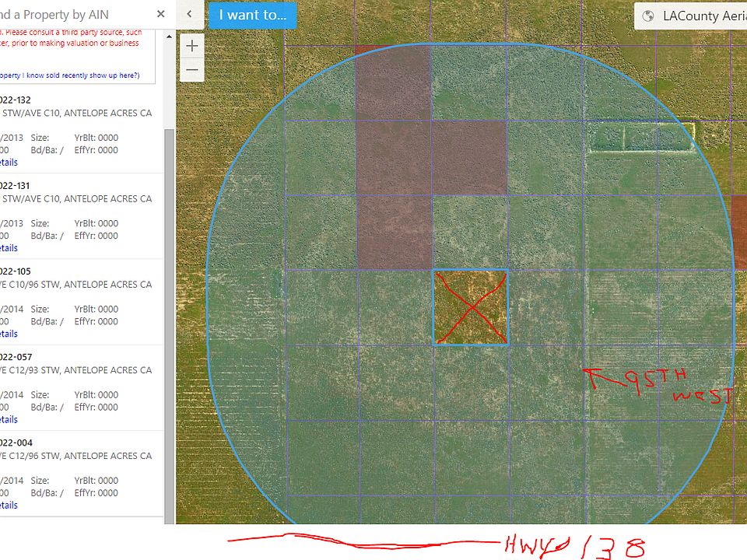This screenshot has width=747, height=560.
Task: Open Details link for parcel ending 022-132
Action: tap(8, 162)
